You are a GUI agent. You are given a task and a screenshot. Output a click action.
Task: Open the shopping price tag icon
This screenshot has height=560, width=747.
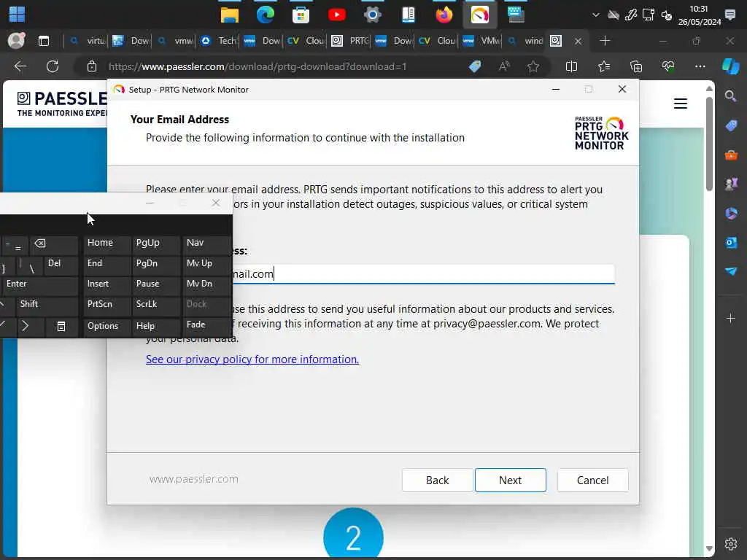[474, 66]
